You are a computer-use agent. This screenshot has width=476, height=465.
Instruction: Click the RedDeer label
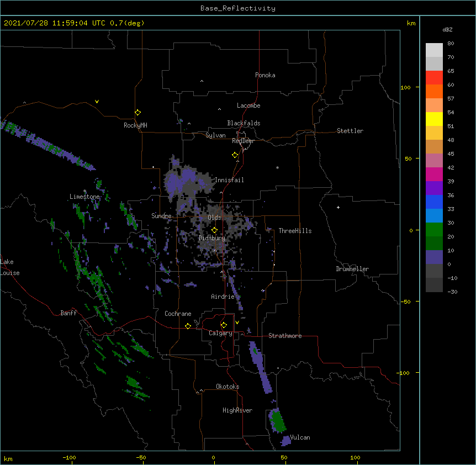click(243, 141)
